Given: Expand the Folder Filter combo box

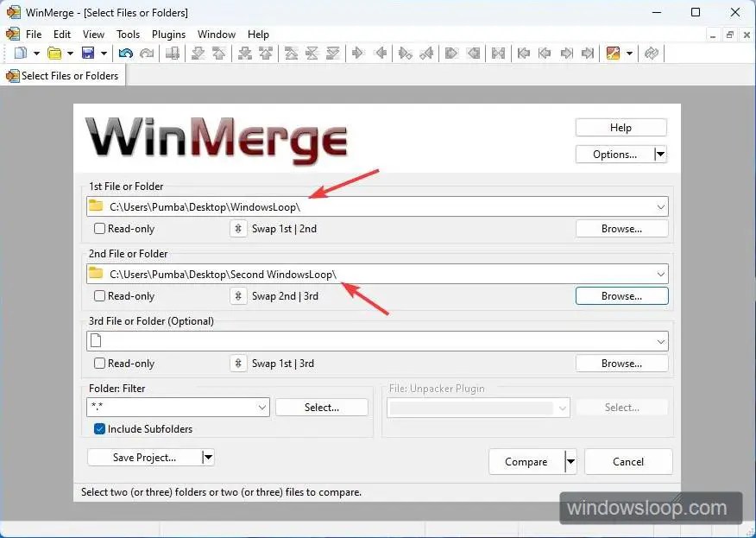Looking at the screenshot, I should pos(261,408).
